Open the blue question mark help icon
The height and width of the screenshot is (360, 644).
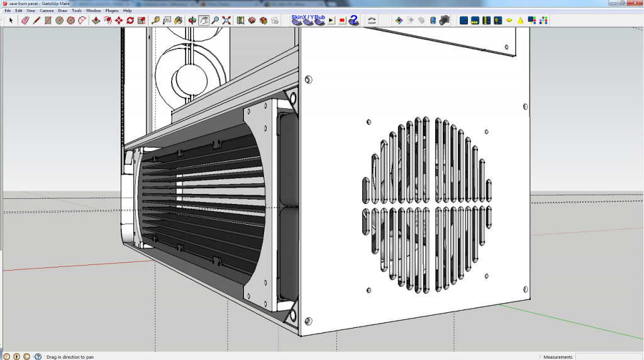(353, 20)
